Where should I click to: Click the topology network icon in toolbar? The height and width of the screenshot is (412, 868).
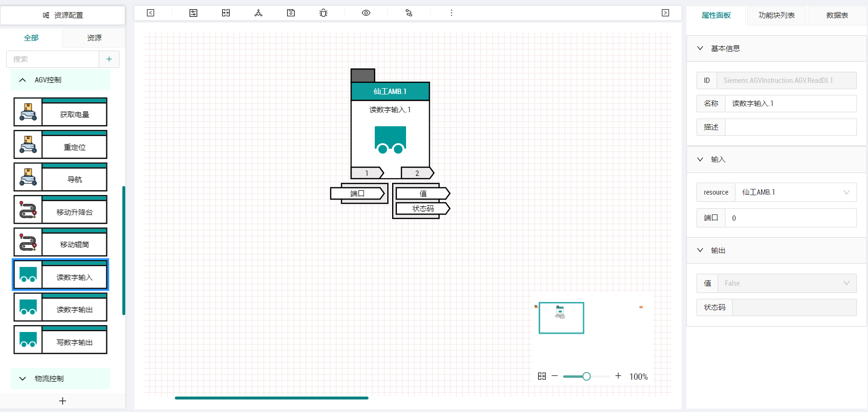[259, 13]
